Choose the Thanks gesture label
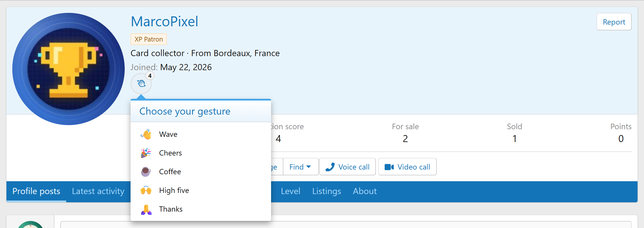Screen dimensions: 644x228 [171, 209]
